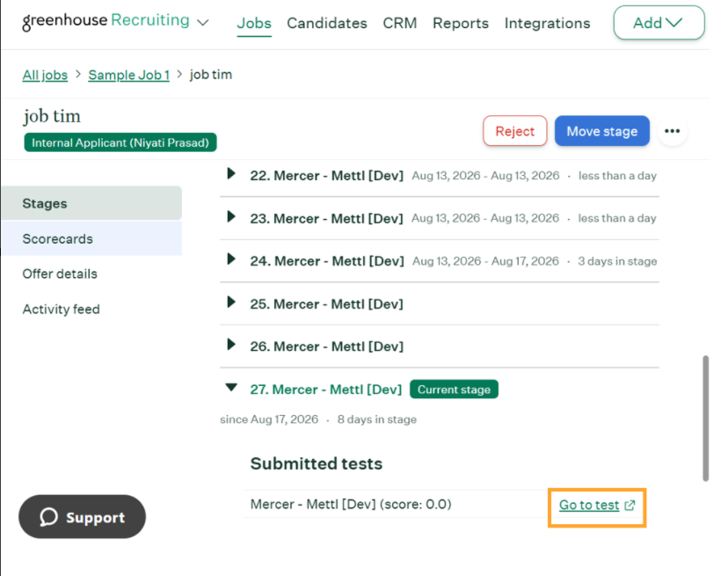
Task: Click the Support chat bubble icon
Action: click(x=48, y=517)
